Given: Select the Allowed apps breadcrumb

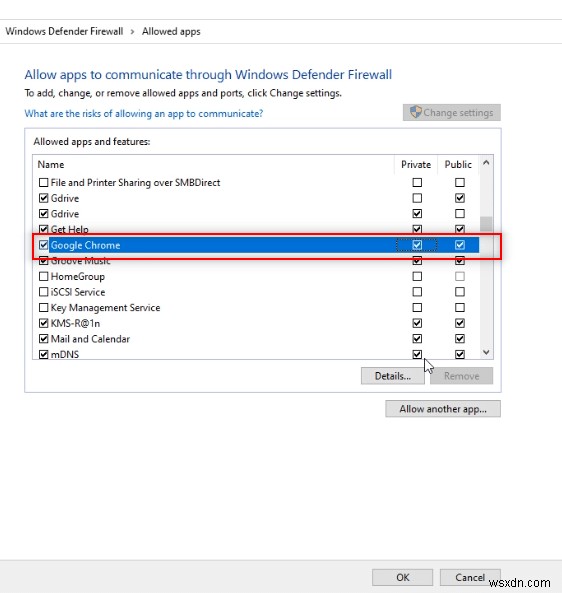Looking at the screenshot, I should coord(171,31).
